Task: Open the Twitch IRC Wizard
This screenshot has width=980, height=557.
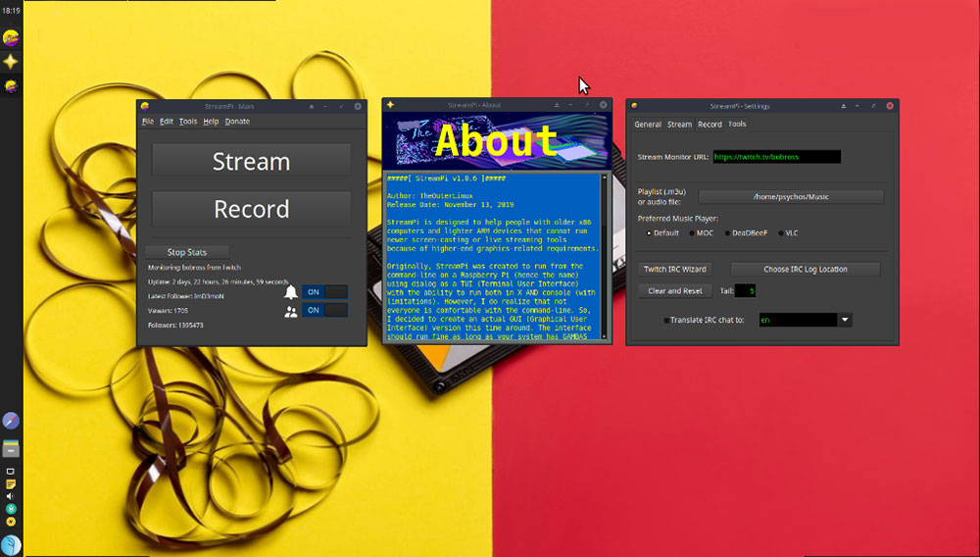Action: point(674,269)
